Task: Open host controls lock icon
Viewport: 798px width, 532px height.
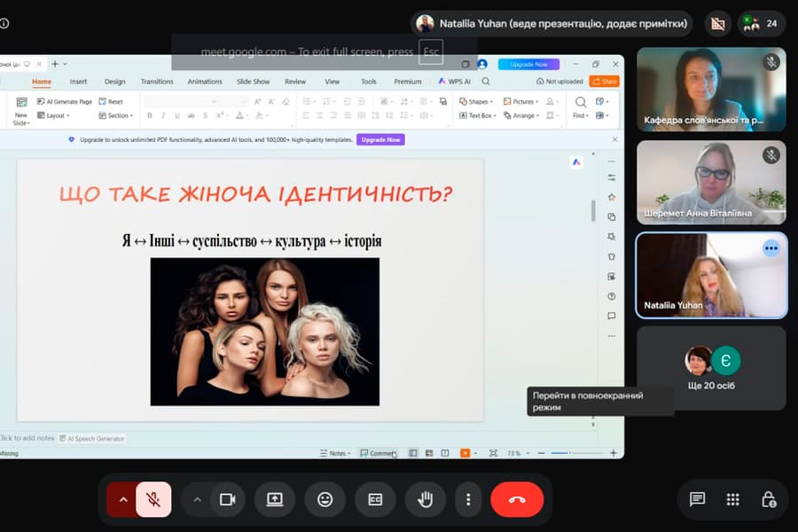Action: (769, 499)
